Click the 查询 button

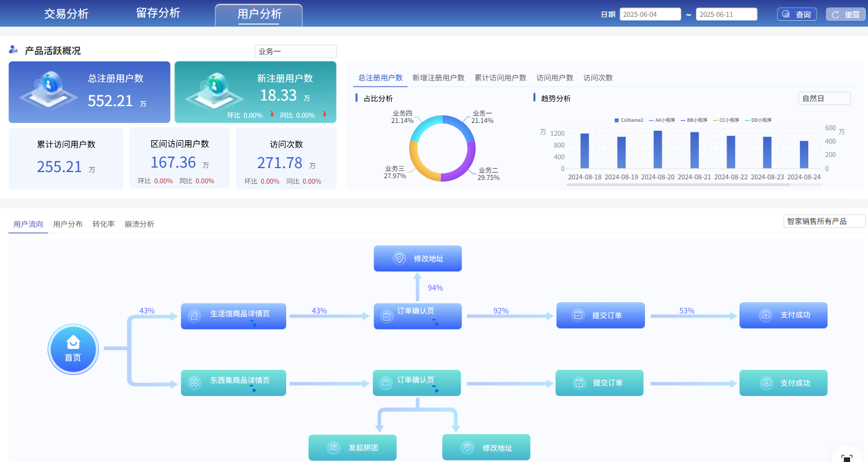coord(797,15)
